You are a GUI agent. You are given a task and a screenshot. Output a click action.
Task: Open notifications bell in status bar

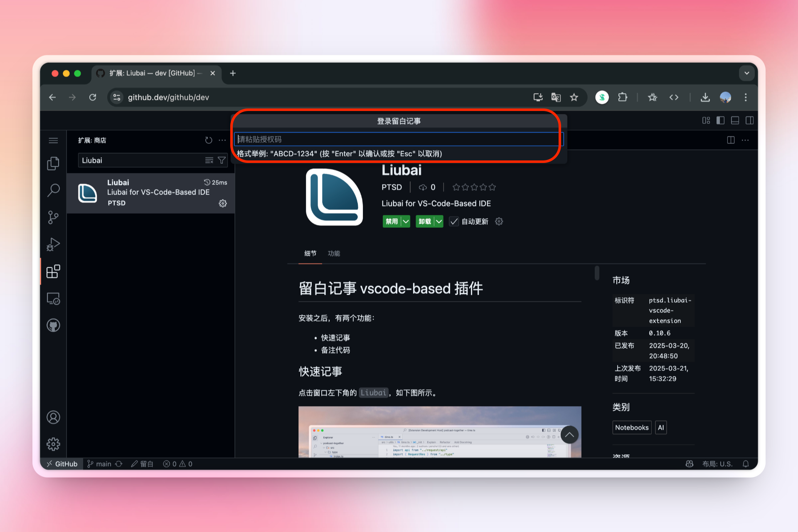(746, 464)
